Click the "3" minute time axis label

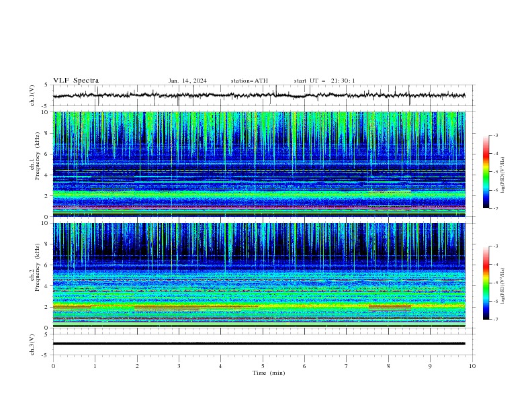pyautogui.click(x=179, y=366)
